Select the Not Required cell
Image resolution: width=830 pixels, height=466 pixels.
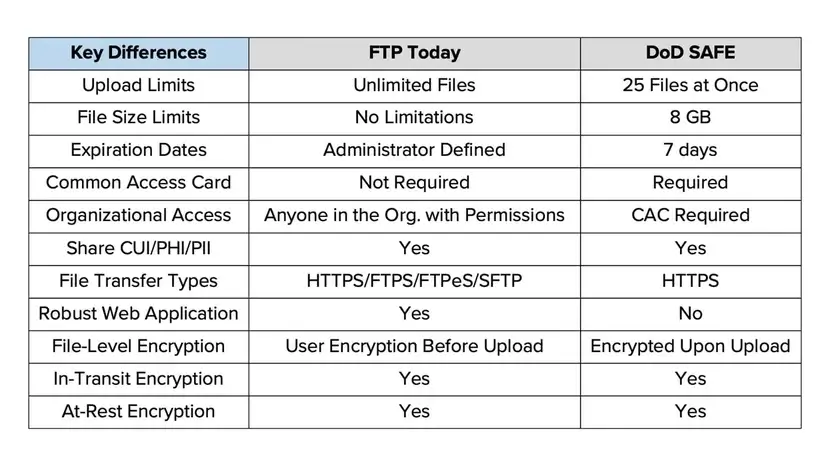pyautogui.click(x=414, y=183)
